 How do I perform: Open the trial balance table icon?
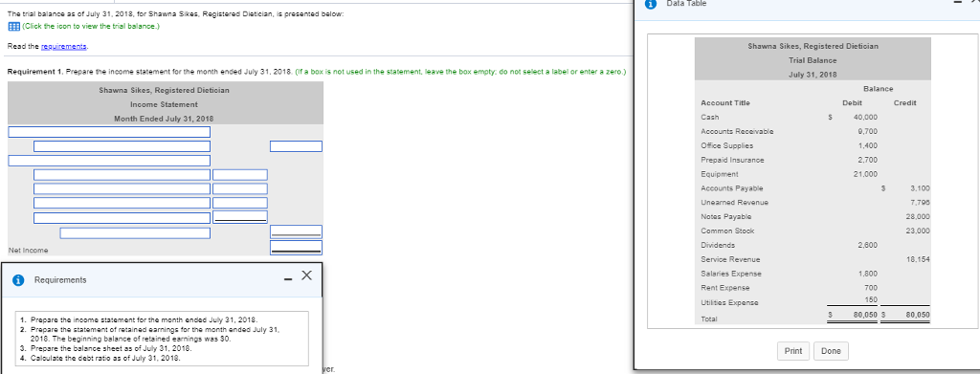(12, 26)
